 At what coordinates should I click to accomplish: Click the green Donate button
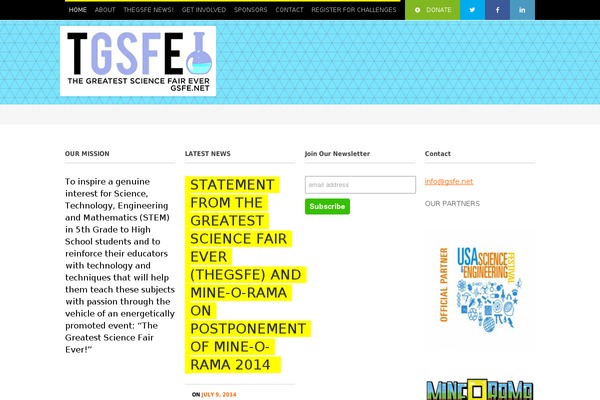(x=432, y=10)
